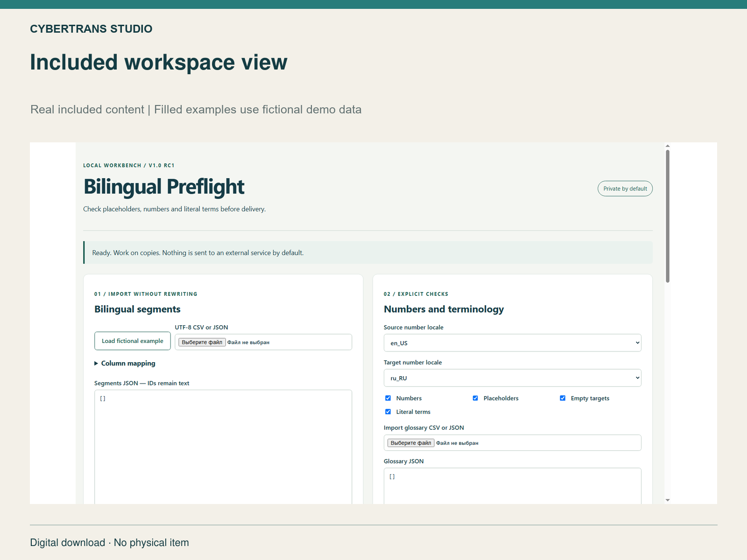
Task: Click the vertical scrollbar thumb
Action: [668, 216]
